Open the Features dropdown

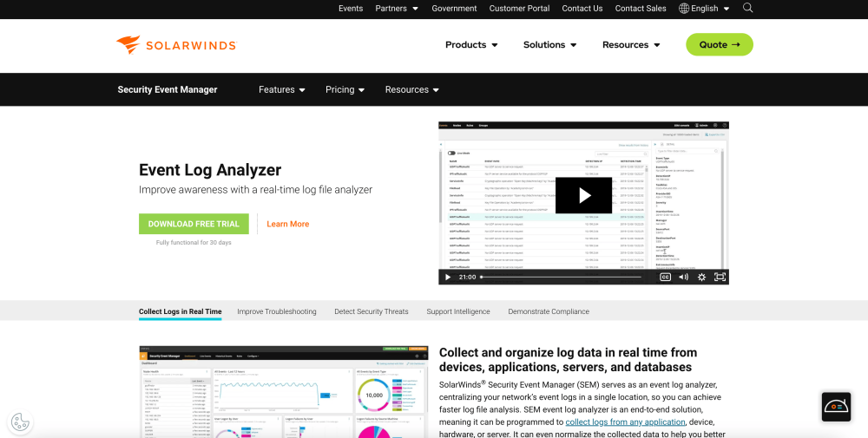[282, 89]
